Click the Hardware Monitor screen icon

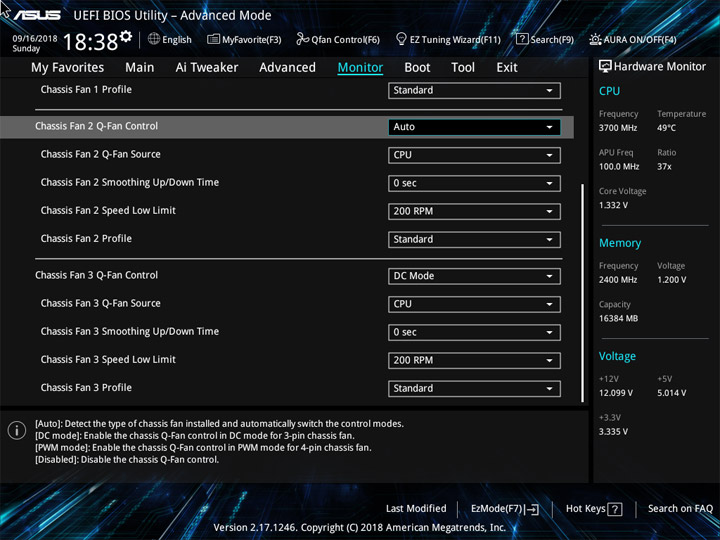(605, 67)
